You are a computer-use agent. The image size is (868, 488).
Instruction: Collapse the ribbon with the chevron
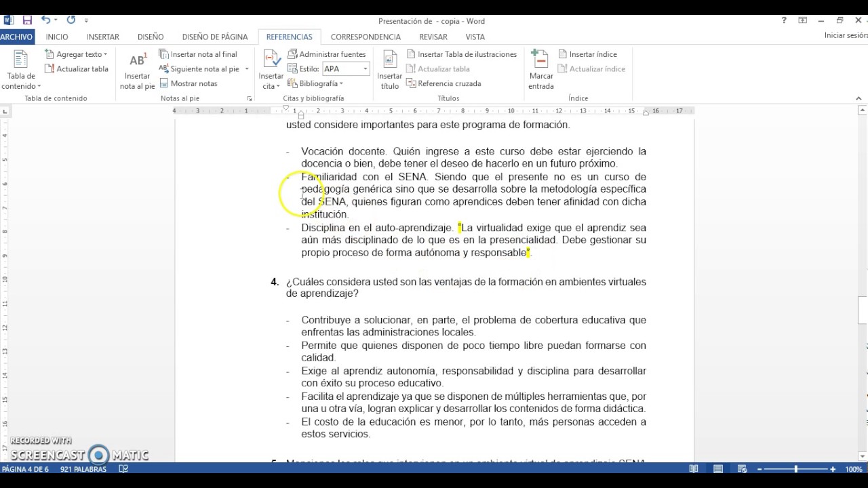(859, 99)
